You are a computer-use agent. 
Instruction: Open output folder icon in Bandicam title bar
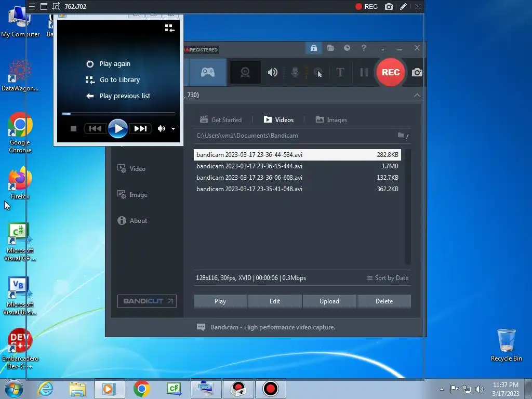tap(330, 48)
